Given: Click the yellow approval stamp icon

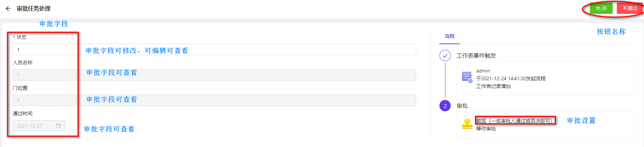Looking at the screenshot, I should click(x=467, y=124).
